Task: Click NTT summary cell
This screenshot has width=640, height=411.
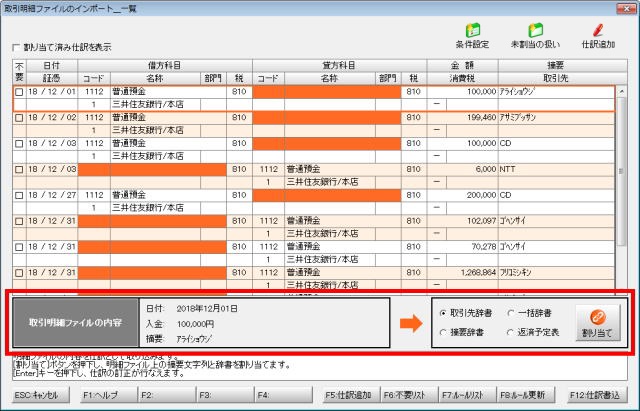Action: click(556, 169)
